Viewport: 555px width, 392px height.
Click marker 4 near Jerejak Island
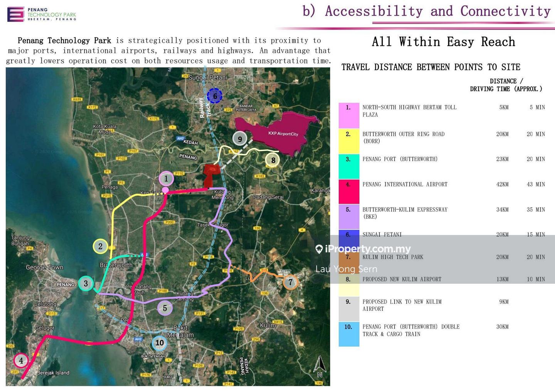[x=21, y=360]
